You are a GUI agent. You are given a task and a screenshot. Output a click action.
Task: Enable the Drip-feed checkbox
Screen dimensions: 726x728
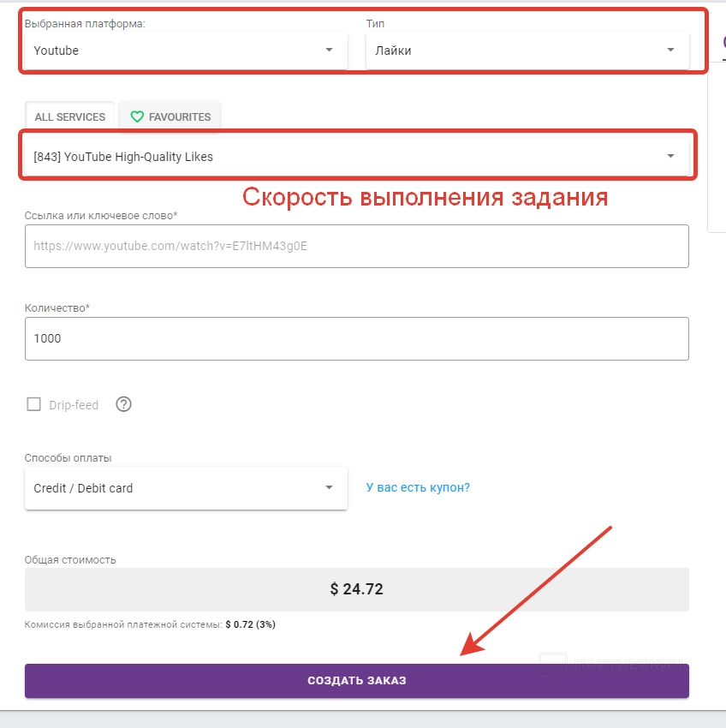click(34, 404)
